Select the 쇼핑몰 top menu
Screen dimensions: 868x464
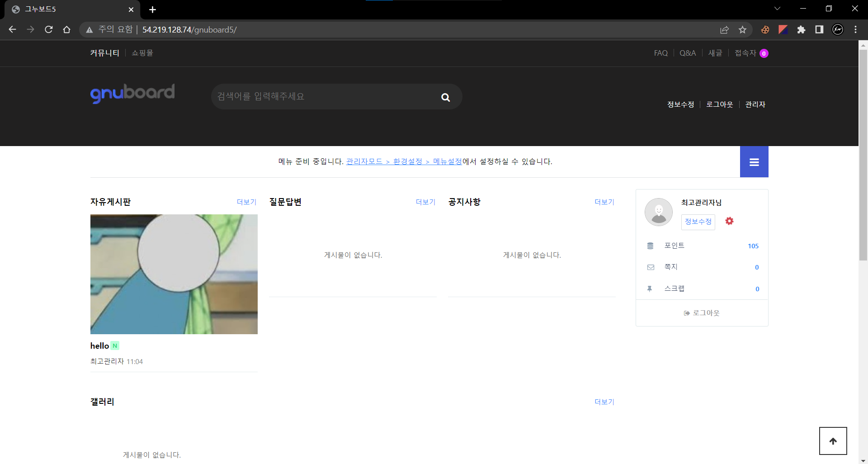[142, 53]
